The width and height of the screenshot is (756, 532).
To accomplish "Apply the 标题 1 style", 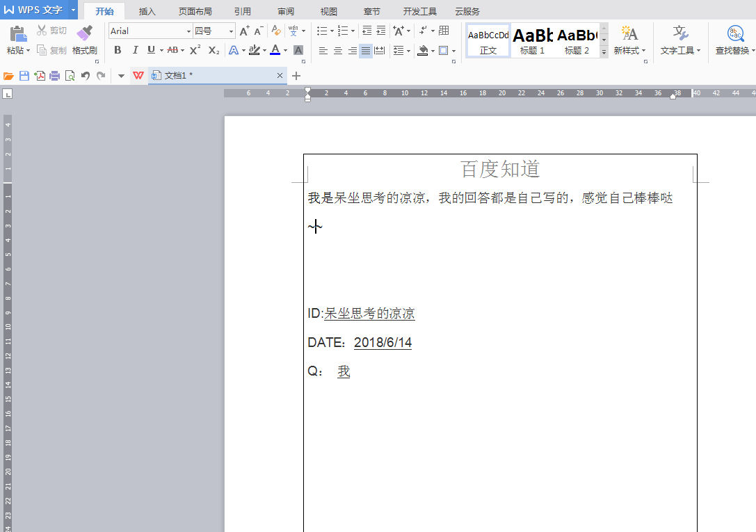I will point(532,41).
